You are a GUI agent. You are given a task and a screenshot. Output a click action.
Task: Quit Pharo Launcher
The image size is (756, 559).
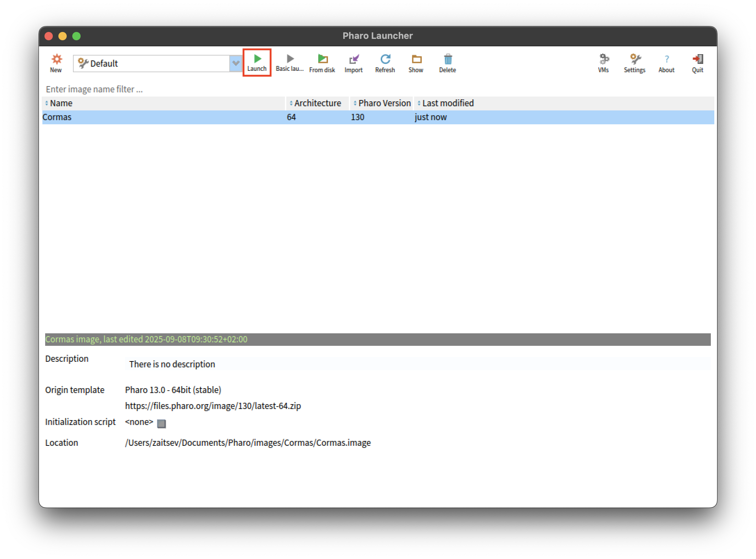coord(697,63)
